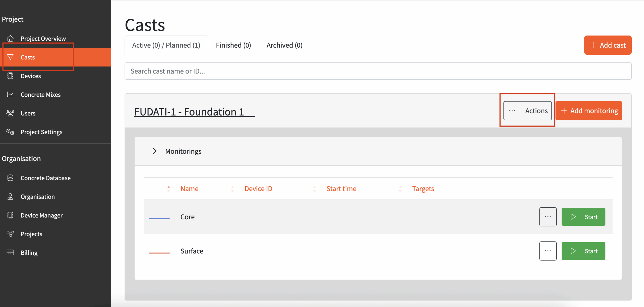
Task: Click the Search cast name field
Action: (x=378, y=71)
